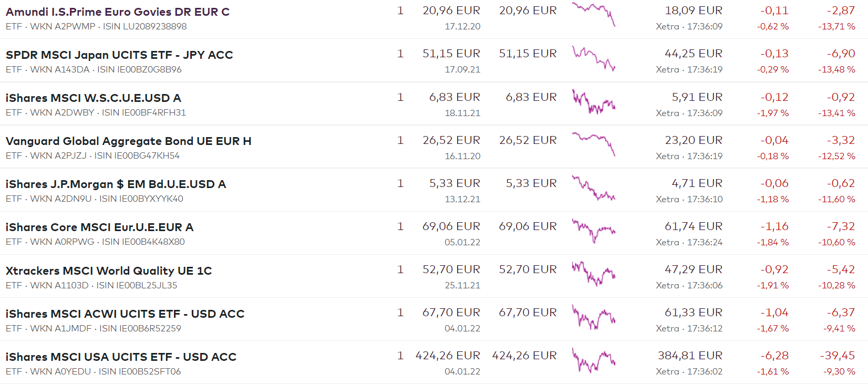Click the 384,81 EUR current price
Screen dimensions: 868x385
(x=690, y=356)
